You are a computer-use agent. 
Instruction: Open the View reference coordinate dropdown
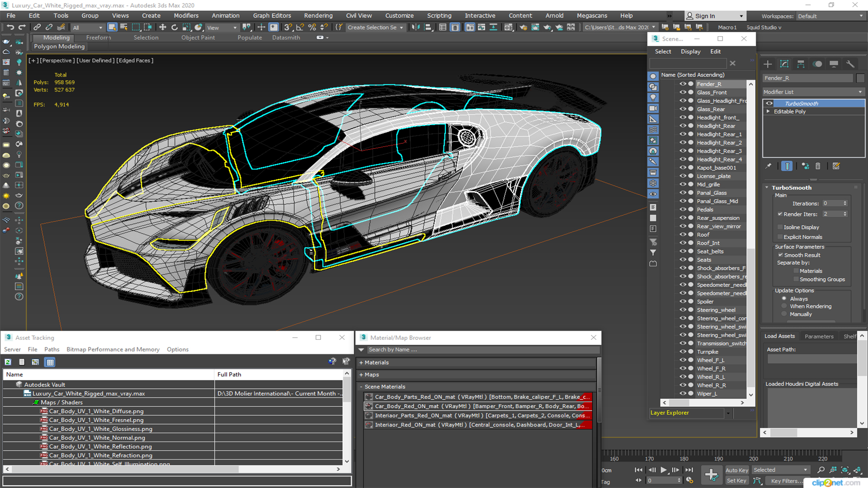[x=222, y=28]
